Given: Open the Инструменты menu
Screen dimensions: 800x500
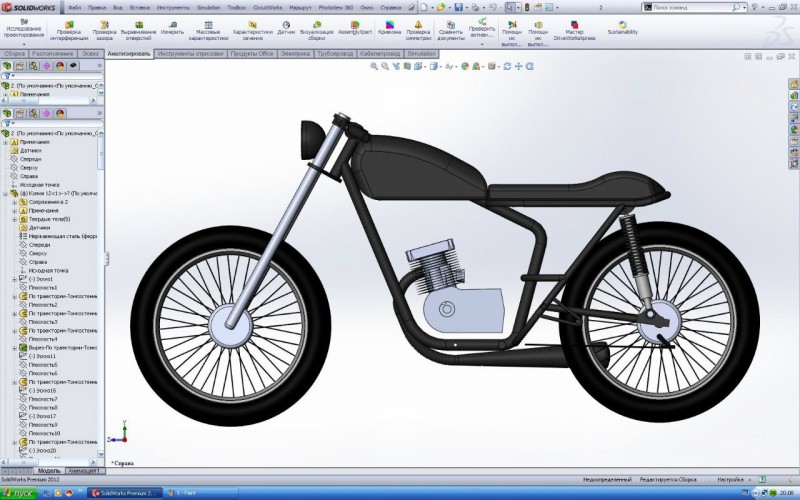Looking at the screenshot, I should [173, 8].
